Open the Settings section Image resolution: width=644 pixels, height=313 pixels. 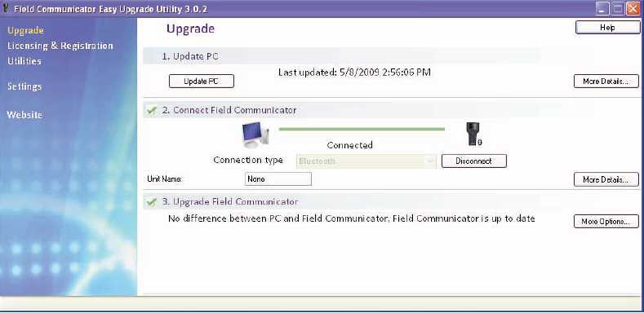point(24,86)
